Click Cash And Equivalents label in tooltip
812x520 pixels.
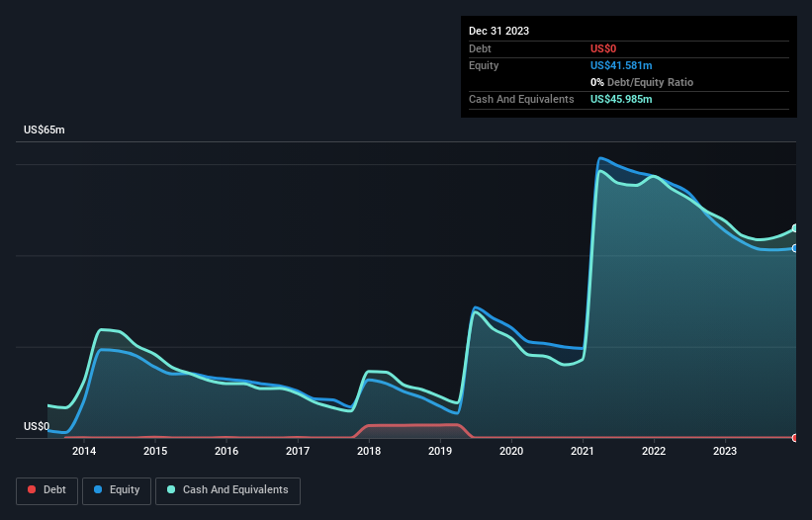[521, 99]
